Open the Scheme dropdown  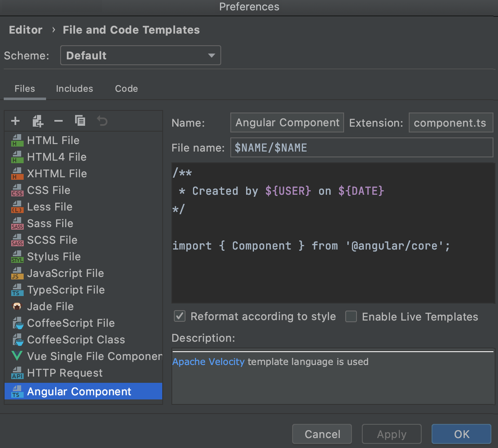(140, 55)
